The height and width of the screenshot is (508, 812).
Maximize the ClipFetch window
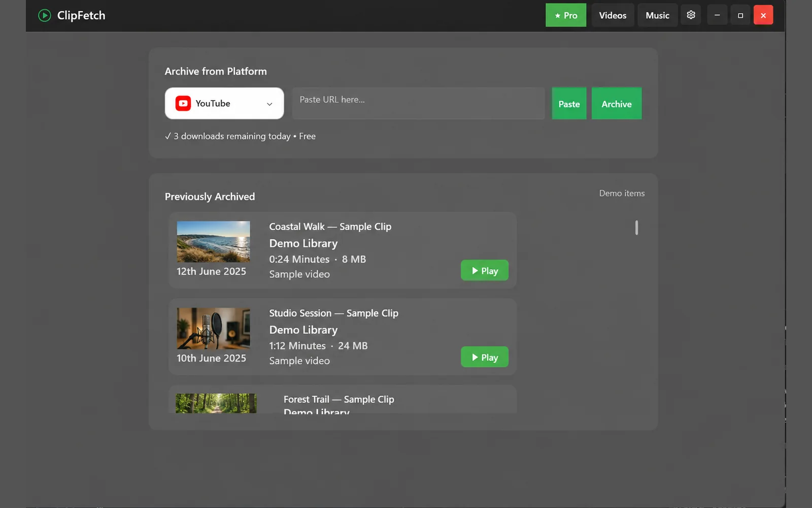pos(740,15)
